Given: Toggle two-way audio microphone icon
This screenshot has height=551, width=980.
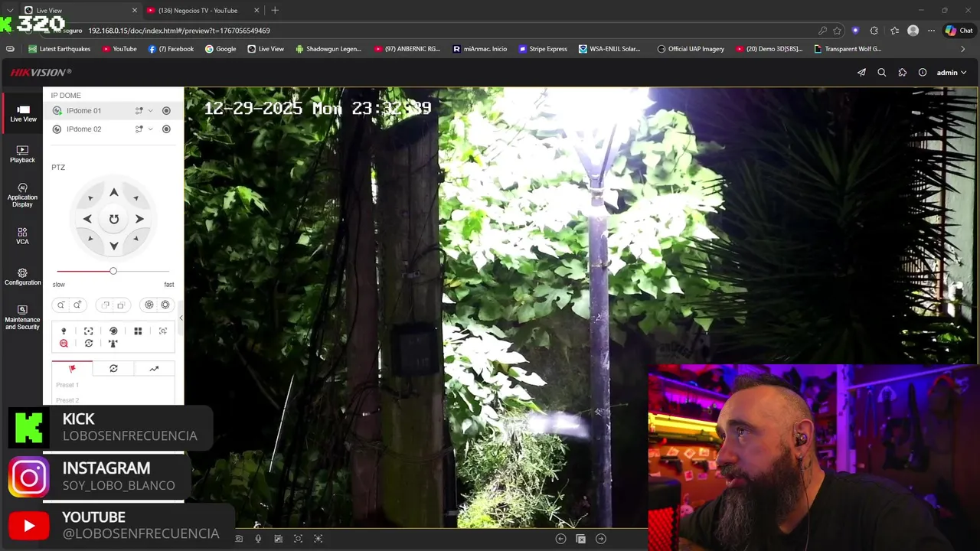Looking at the screenshot, I should tap(258, 539).
